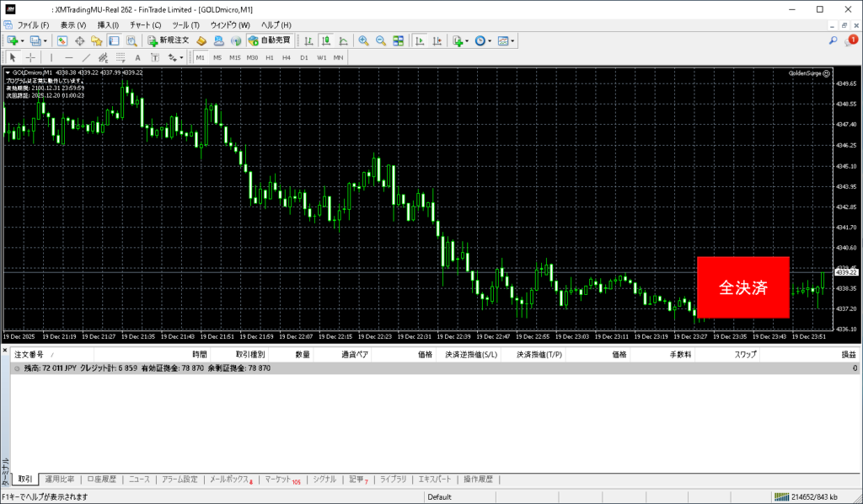Expand the new chart dropdown arrow
863x504 pixels.
23,40
